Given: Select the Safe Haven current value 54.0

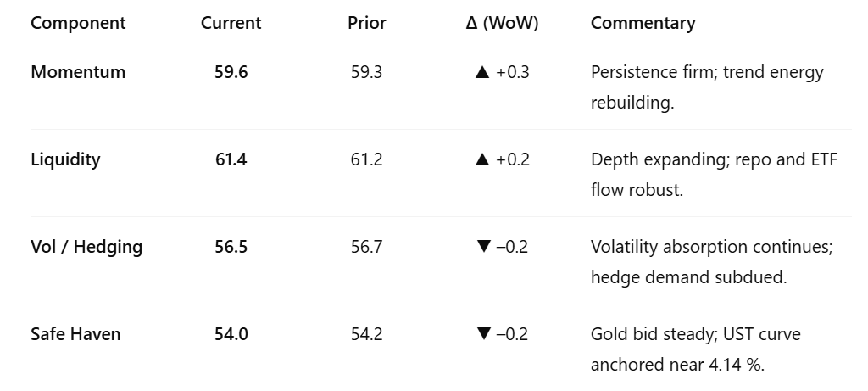Looking at the screenshot, I should 231,334.
